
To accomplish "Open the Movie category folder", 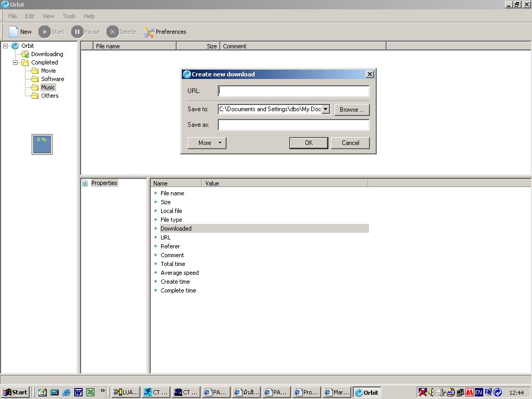I will click(x=48, y=71).
